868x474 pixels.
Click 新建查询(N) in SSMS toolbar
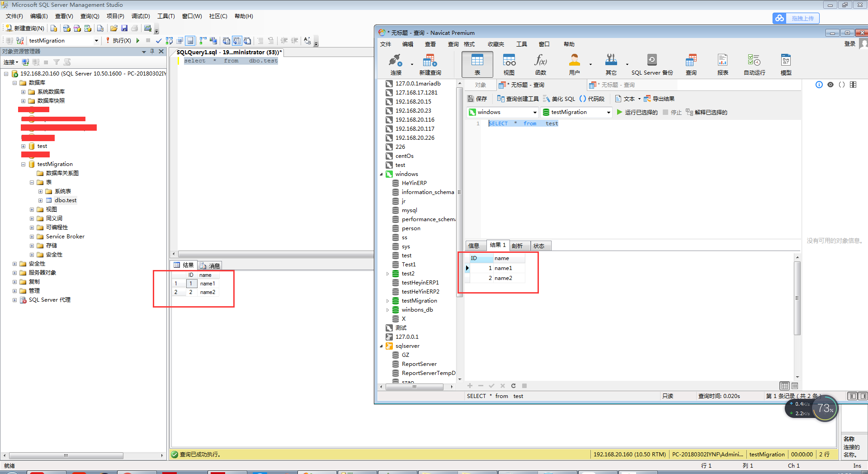pyautogui.click(x=25, y=28)
